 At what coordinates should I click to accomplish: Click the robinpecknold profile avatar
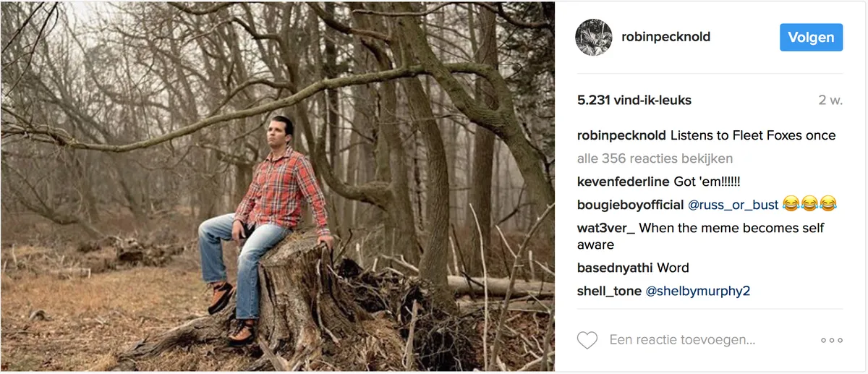pos(593,37)
